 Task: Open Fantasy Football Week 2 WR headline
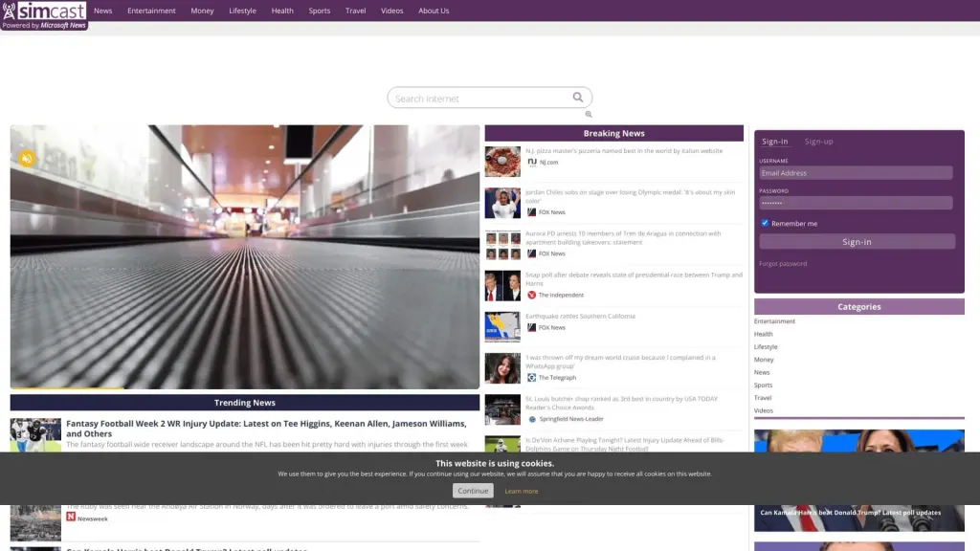pos(266,429)
